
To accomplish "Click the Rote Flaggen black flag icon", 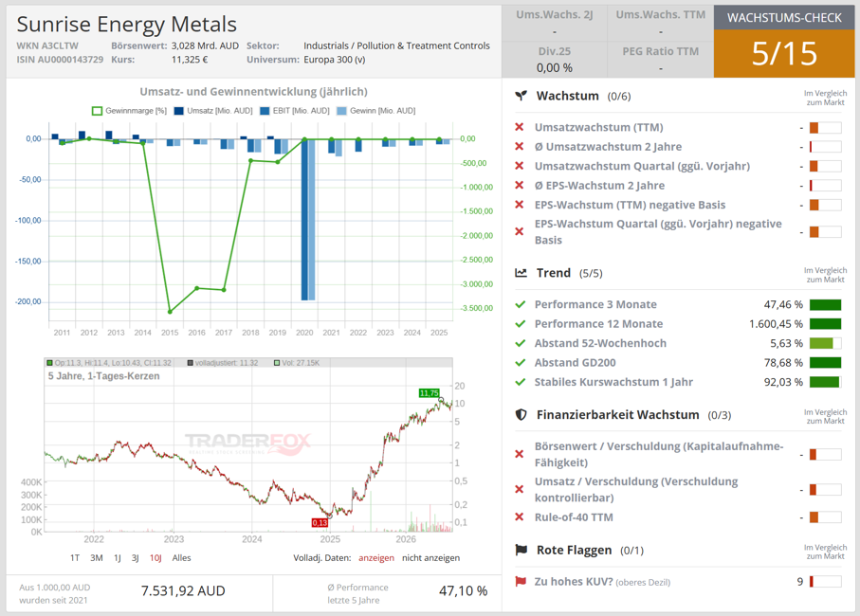I will coord(521,550).
